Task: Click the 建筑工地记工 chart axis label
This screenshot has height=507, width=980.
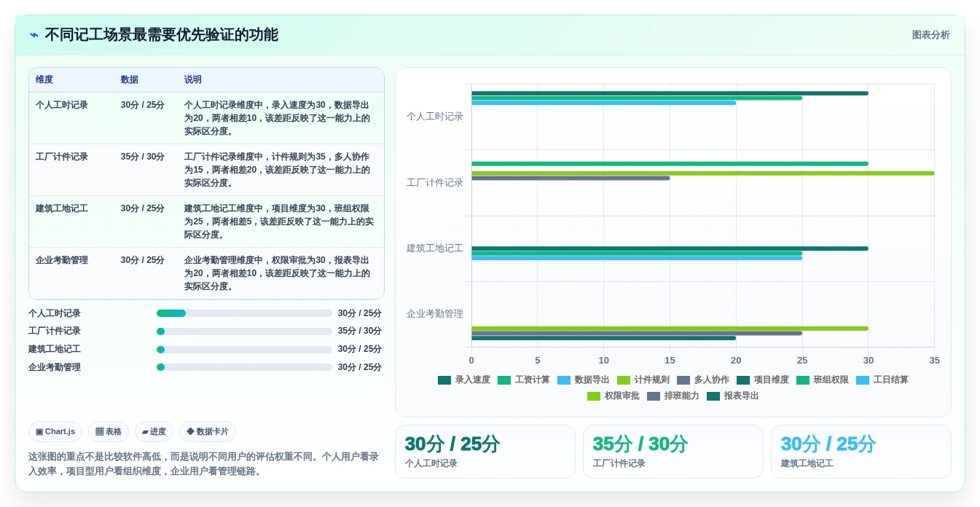Action: pos(435,248)
